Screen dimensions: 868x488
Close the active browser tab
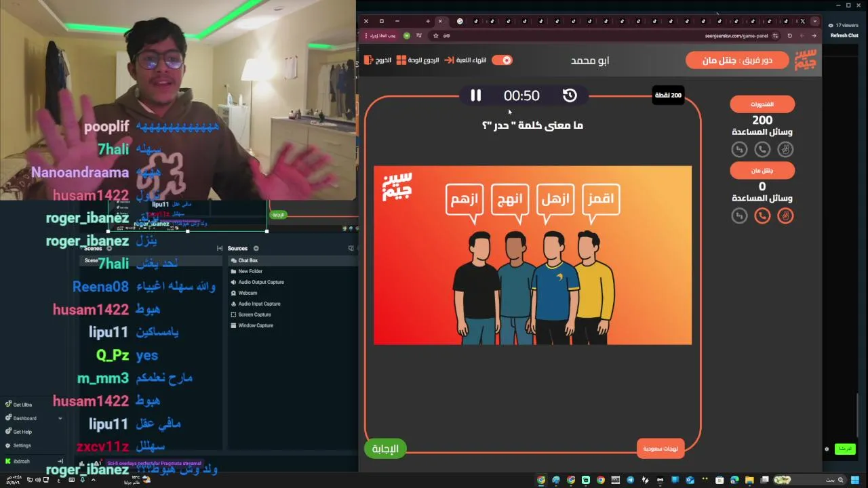point(440,21)
